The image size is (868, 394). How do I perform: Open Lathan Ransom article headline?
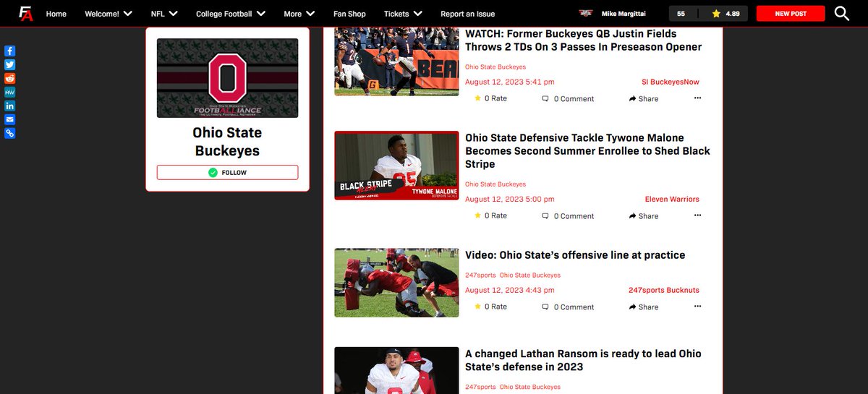pos(583,360)
